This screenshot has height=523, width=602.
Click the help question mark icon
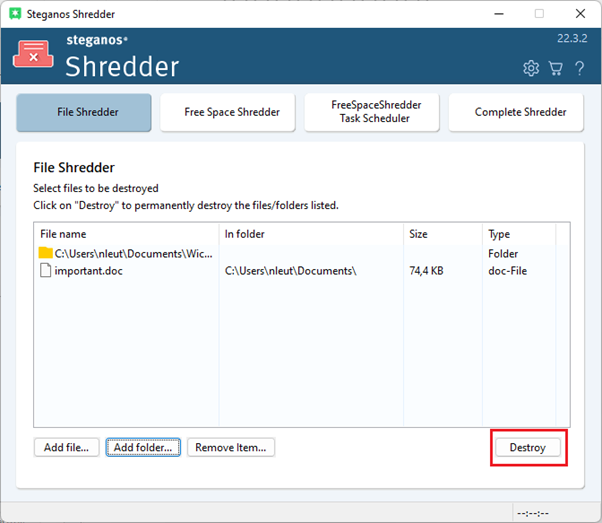point(579,68)
